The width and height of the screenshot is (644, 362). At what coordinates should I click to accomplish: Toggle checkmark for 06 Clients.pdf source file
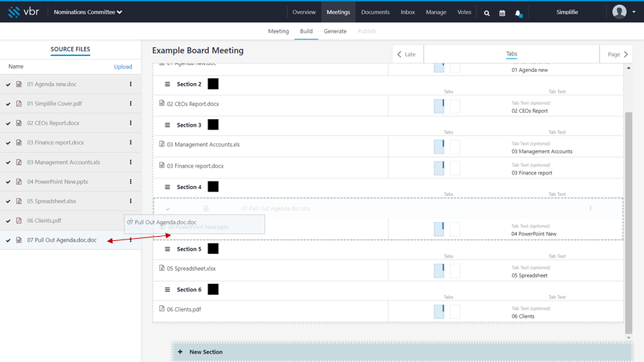click(8, 221)
